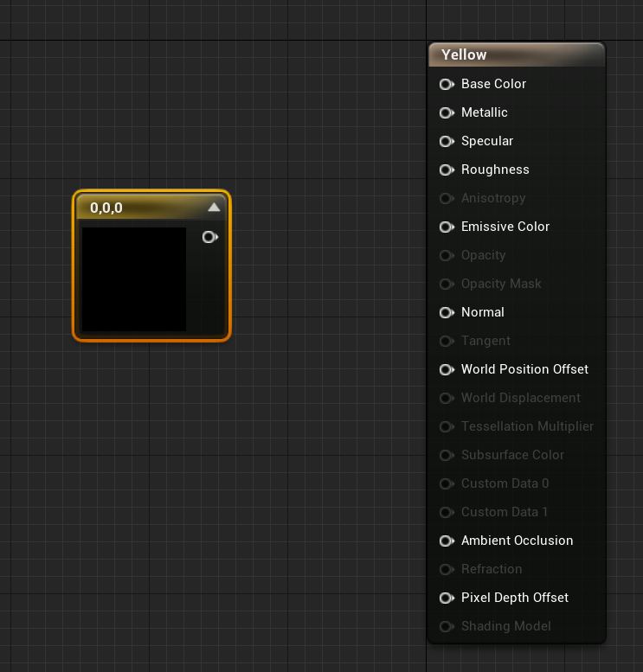The image size is (643, 672).
Task: Click the Roughness input pin
Action: pyautogui.click(x=447, y=170)
